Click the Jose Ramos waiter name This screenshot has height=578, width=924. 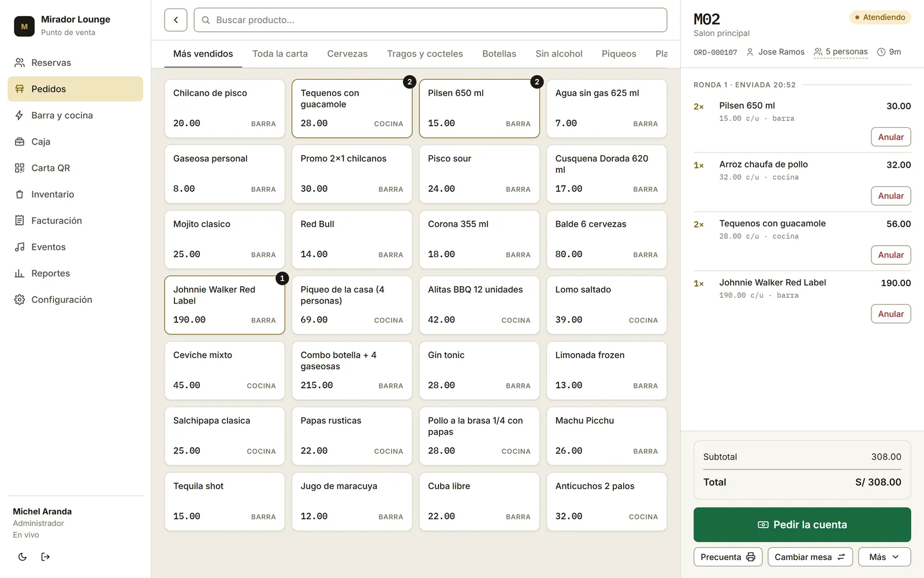[776, 52]
